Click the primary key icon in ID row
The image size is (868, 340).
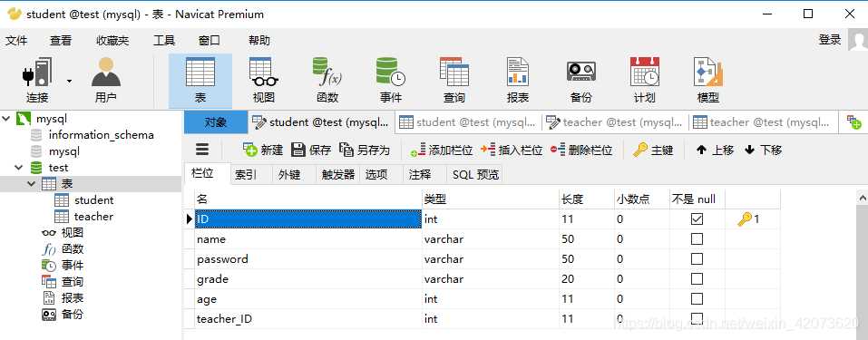746,219
